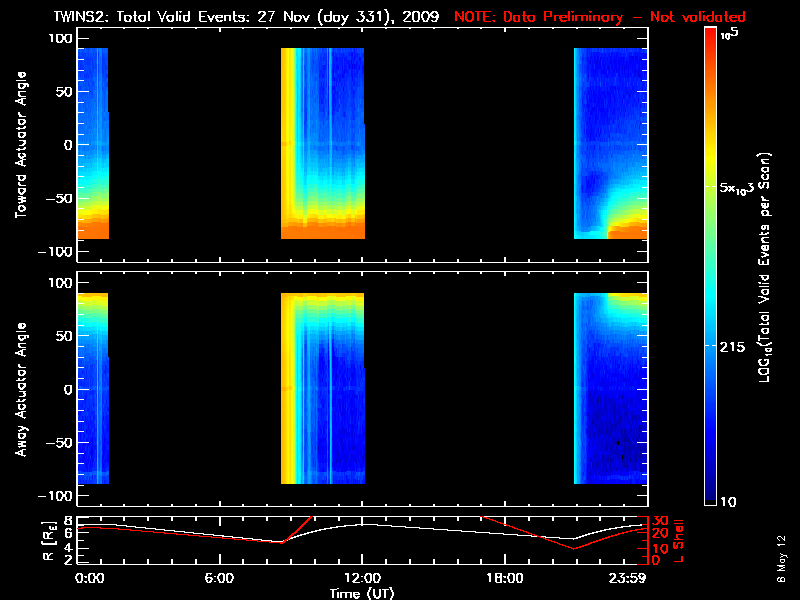800x600 pixels.
Task: Click the red 'L Shell' axis label
Action: coord(680,540)
